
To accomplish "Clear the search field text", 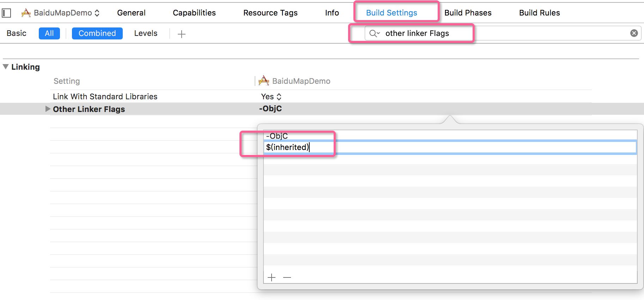I will coord(634,33).
